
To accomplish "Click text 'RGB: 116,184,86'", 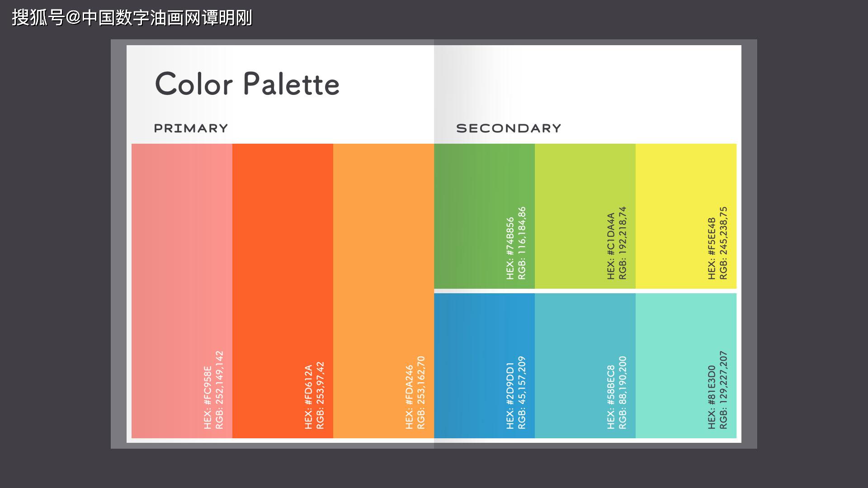I will [522, 243].
